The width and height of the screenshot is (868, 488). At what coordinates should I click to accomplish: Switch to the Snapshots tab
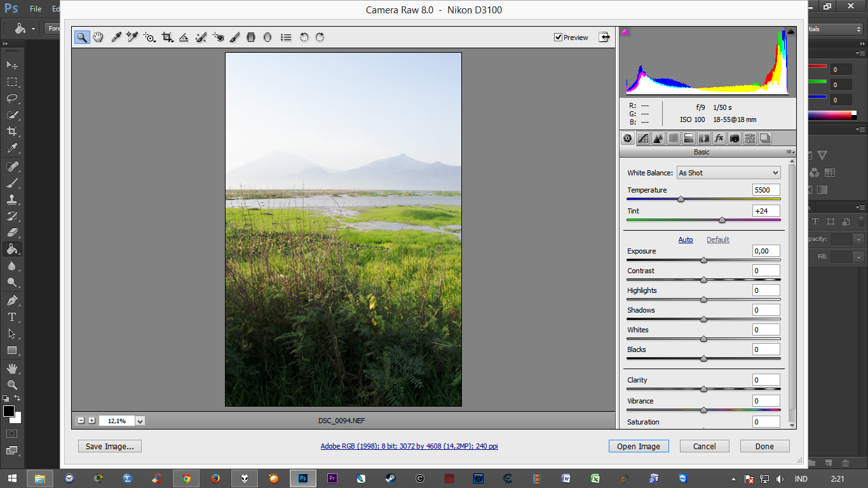pyautogui.click(x=765, y=138)
